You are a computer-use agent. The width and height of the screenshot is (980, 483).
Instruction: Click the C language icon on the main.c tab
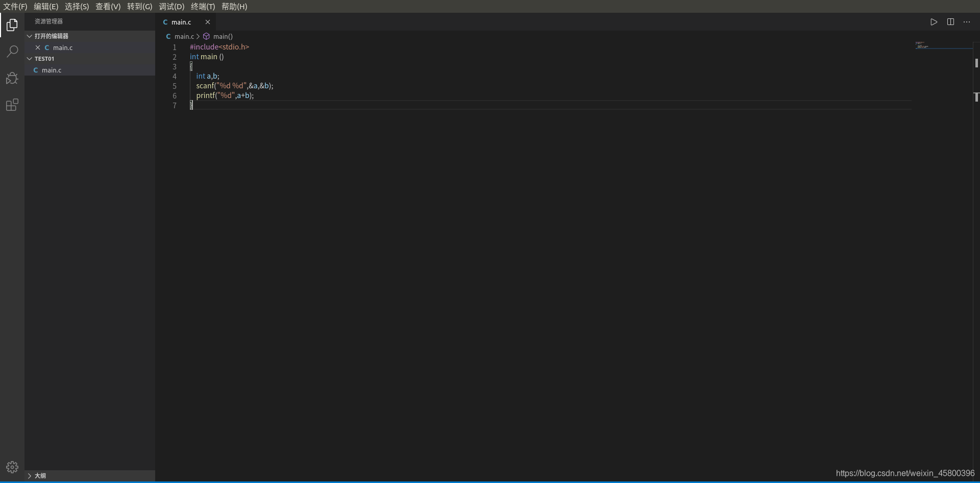(x=164, y=22)
